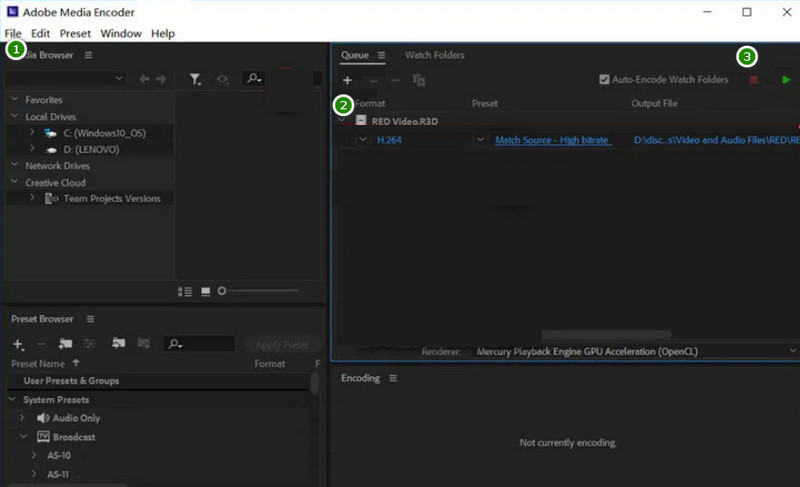Open the Media Browser location dropdown
The image size is (800, 487).
click(x=64, y=79)
